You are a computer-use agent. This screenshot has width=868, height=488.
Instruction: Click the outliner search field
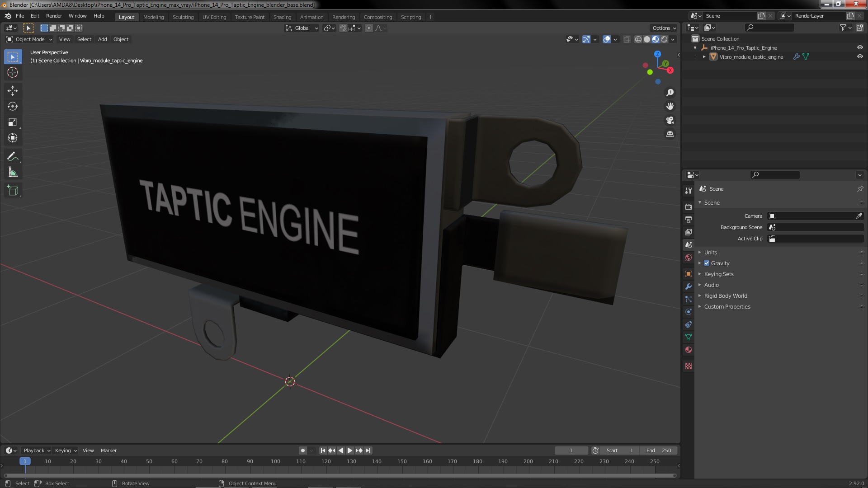click(x=769, y=28)
